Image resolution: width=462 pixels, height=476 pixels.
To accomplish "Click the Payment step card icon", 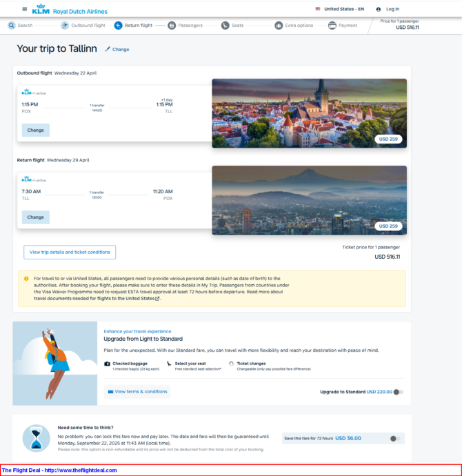I will click(x=332, y=26).
